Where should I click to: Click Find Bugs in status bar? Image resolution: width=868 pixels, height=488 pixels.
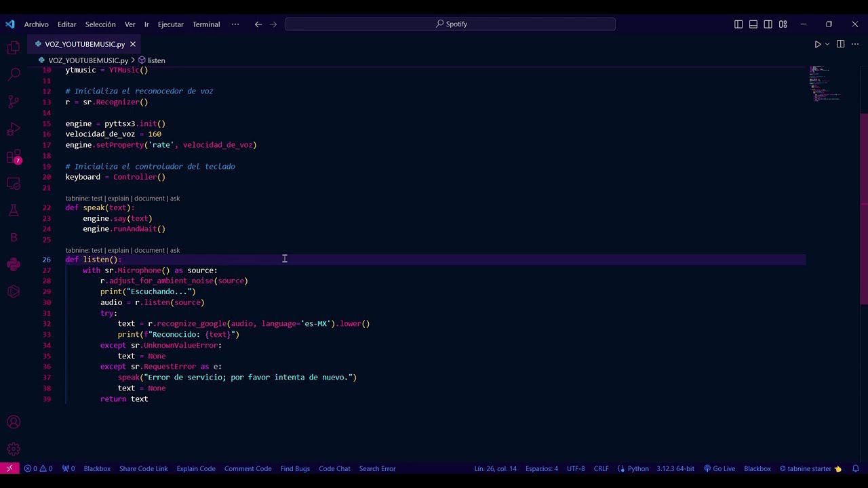point(295,468)
